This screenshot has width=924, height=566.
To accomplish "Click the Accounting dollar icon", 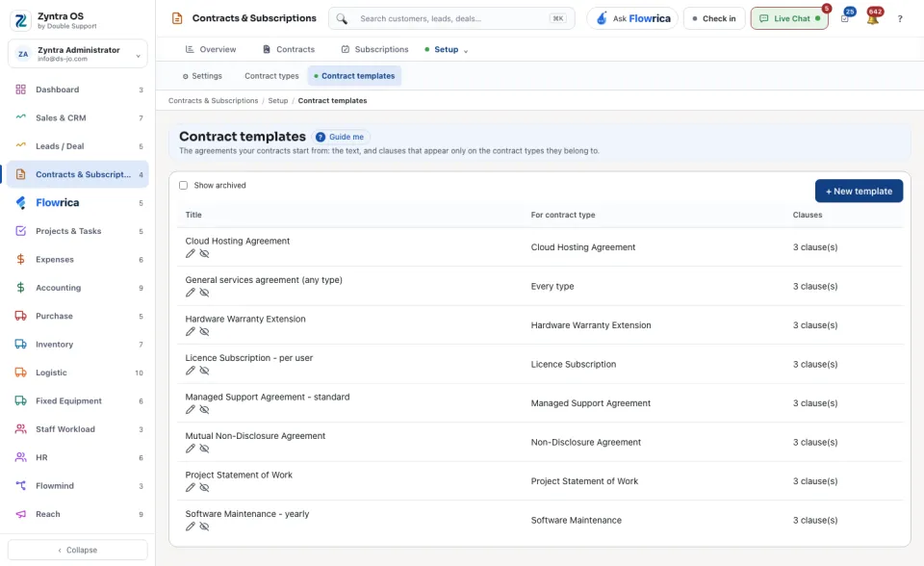I will [20, 288].
